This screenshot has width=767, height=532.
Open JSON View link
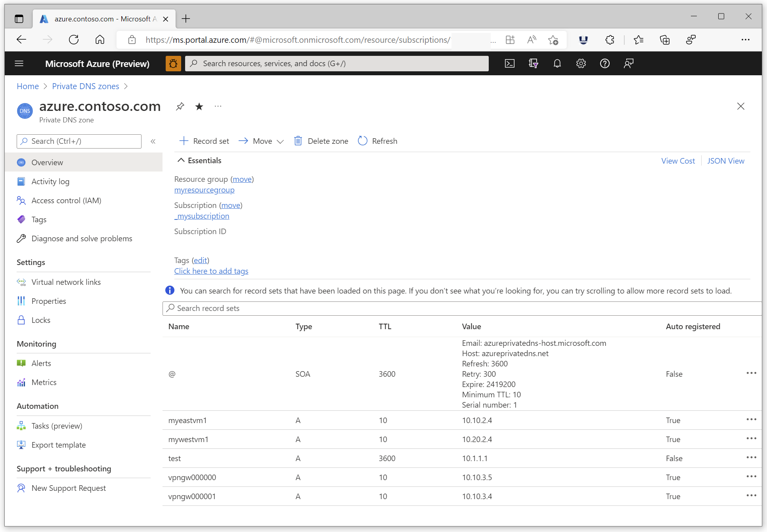(725, 161)
